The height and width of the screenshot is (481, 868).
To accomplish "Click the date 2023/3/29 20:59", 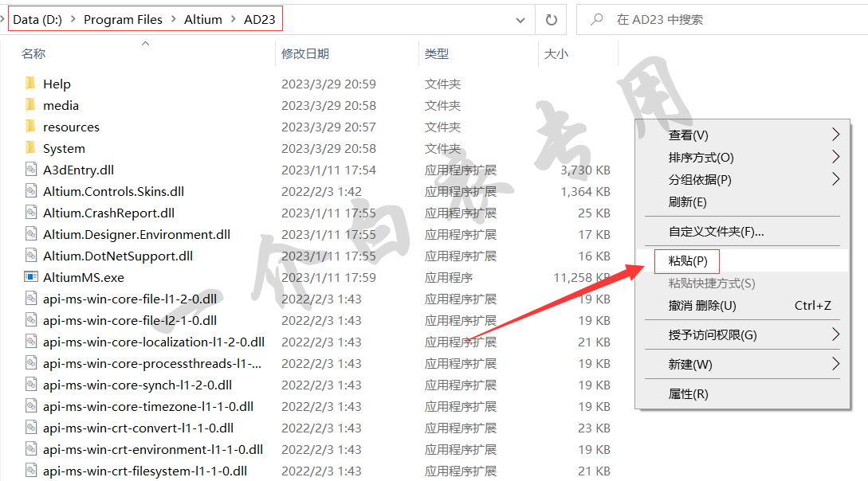I will click(328, 84).
